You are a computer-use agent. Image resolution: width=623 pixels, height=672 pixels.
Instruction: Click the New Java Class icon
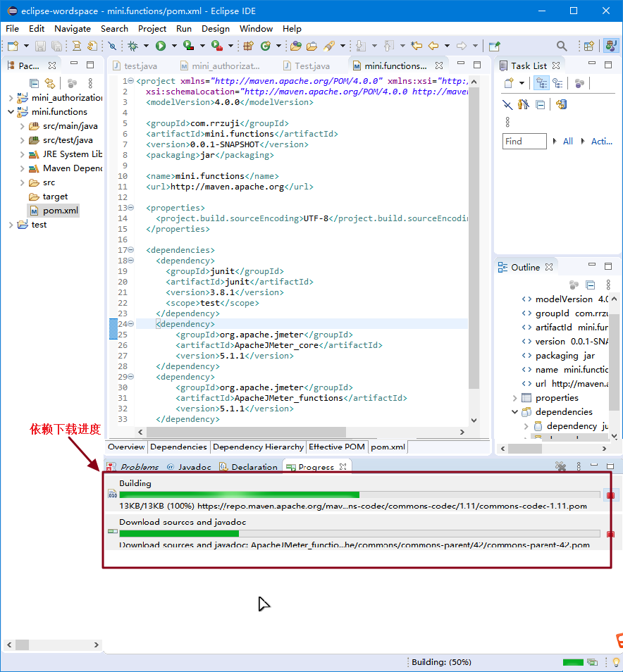click(266, 46)
